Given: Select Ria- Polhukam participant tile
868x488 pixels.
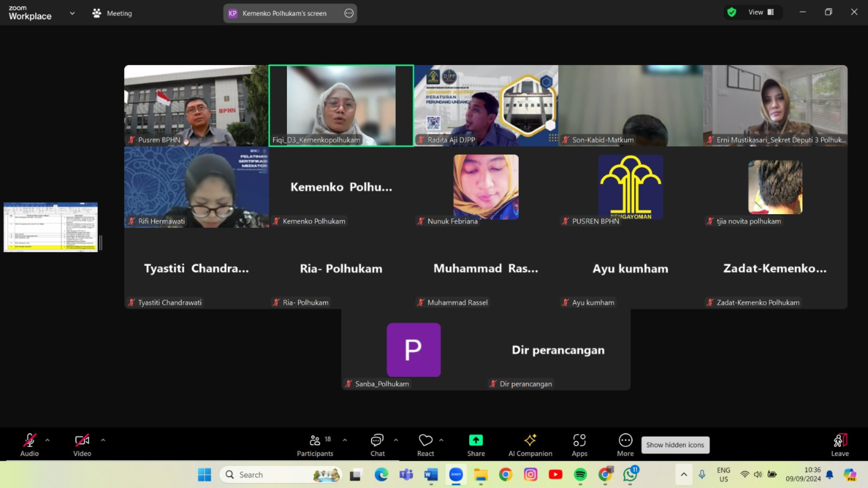Looking at the screenshot, I should pos(341,268).
